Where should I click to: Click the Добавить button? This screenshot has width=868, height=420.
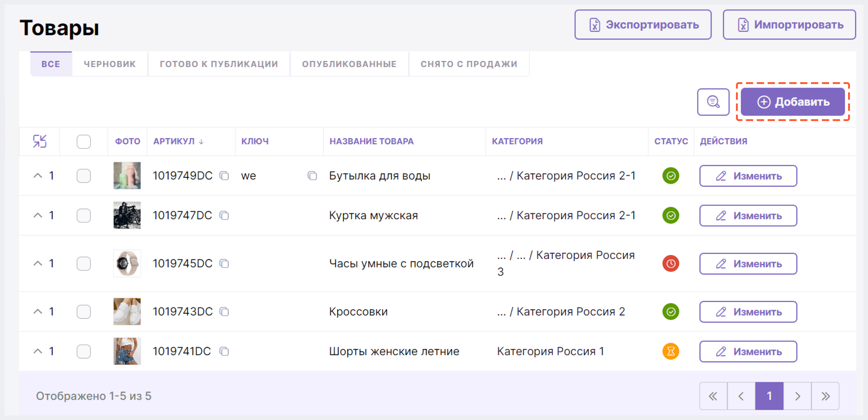tap(793, 102)
